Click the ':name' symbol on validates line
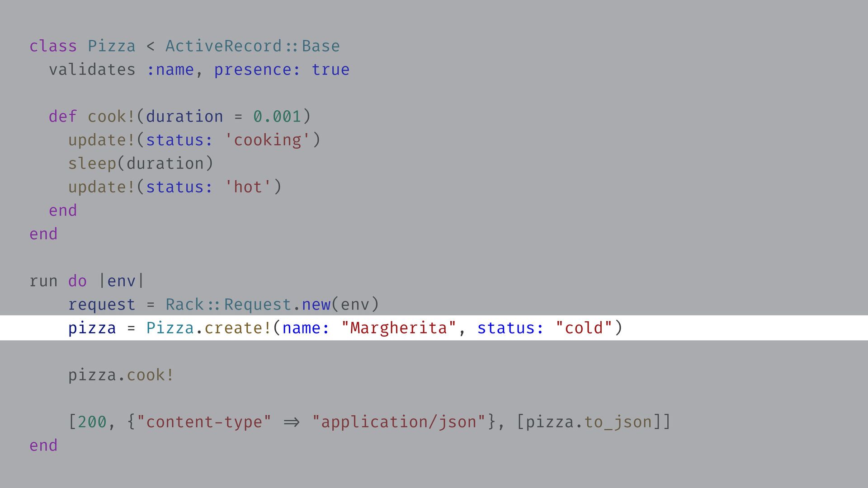This screenshot has width=868, height=488. [x=170, y=70]
